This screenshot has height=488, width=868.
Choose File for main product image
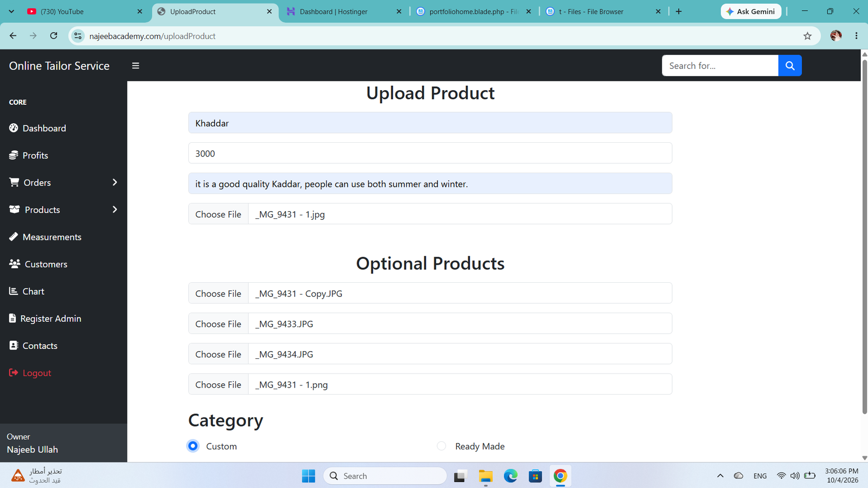pyautogui.click(x=218, y=214)
